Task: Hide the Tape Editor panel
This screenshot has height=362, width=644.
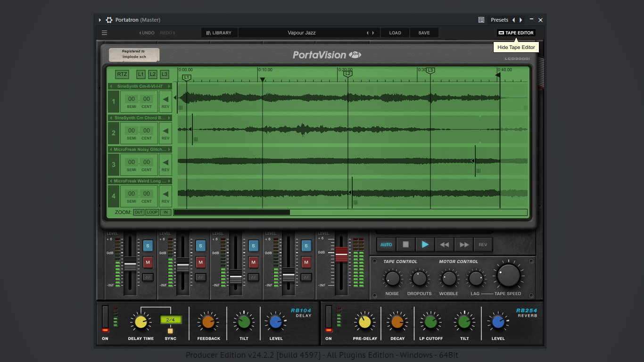Action: coord(516,33)
